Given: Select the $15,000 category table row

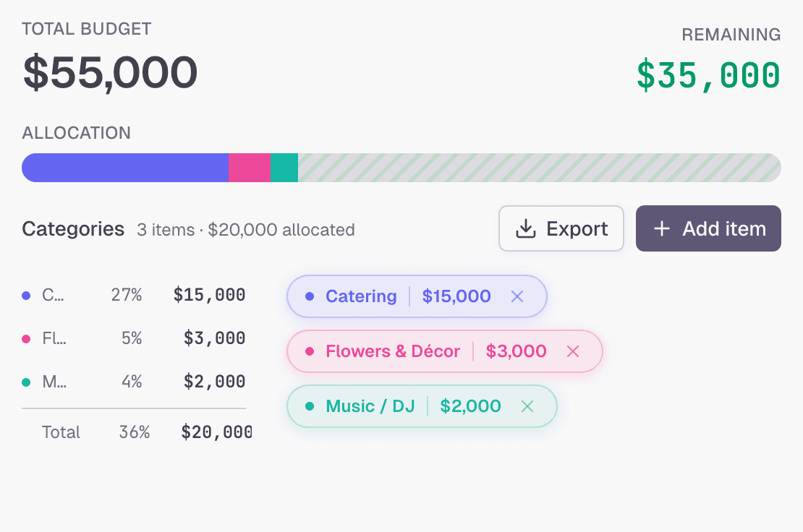Looking at the screenshot, I should tap(134, 295).
